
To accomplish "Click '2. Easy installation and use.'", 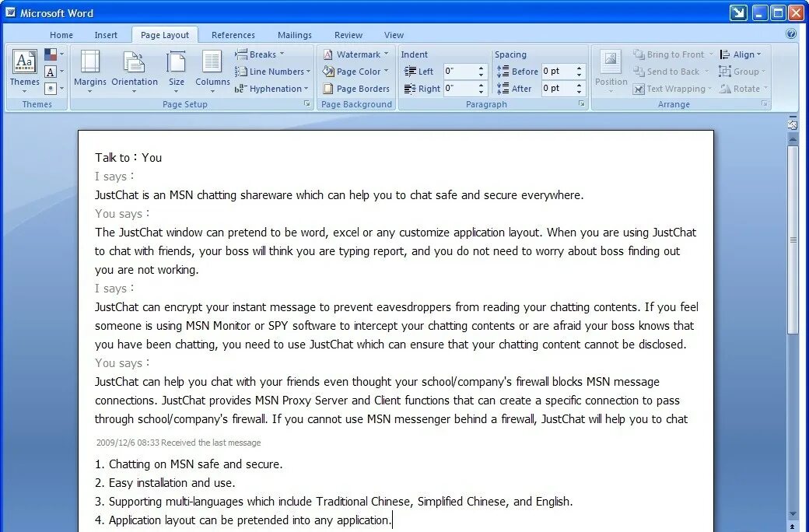I will [165, 483].
